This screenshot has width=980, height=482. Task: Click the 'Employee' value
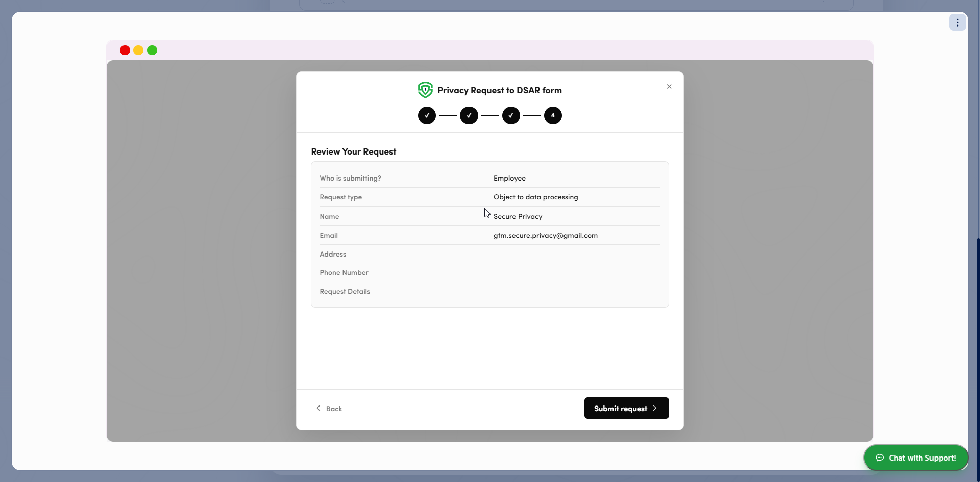(x=509, y=178)
